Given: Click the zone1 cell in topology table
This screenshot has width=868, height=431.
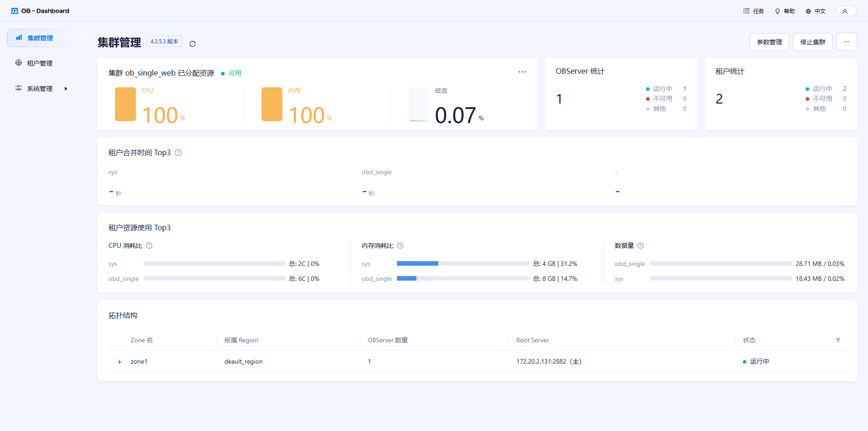Looking at the screenshot, I should pos(139,361).
